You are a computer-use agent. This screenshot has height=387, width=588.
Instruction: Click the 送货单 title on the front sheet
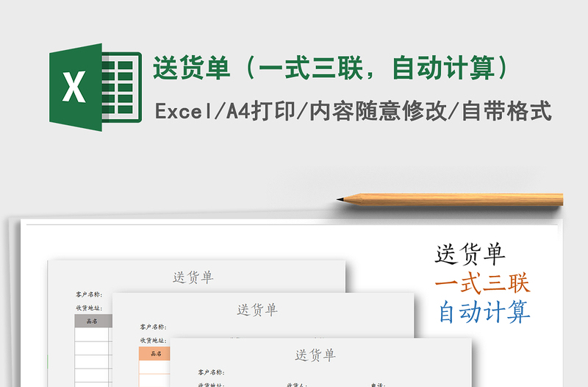point(315,355)
